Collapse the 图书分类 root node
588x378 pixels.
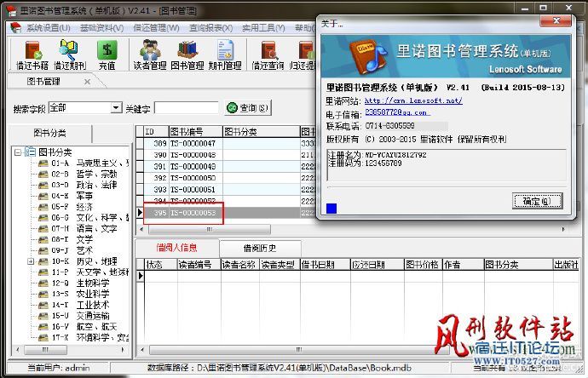point(18,152)
